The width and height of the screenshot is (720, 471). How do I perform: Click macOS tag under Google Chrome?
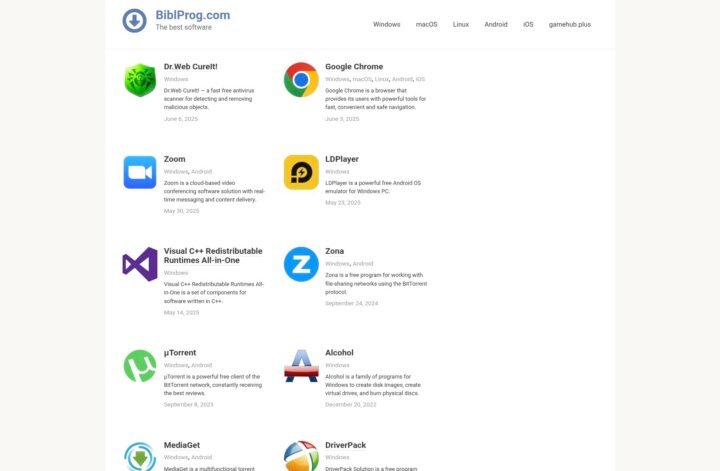(362, 79)
